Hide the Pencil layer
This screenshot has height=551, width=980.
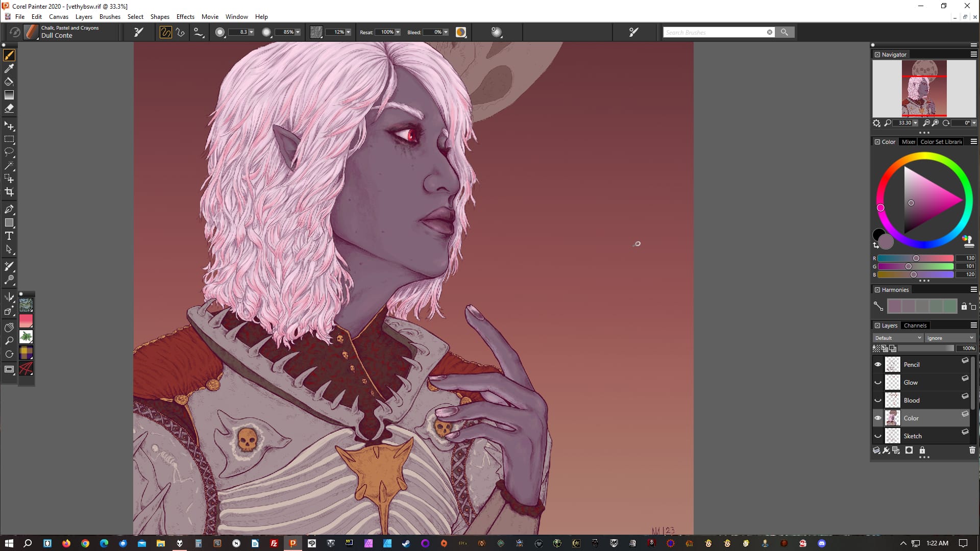[x=878, y=364]
